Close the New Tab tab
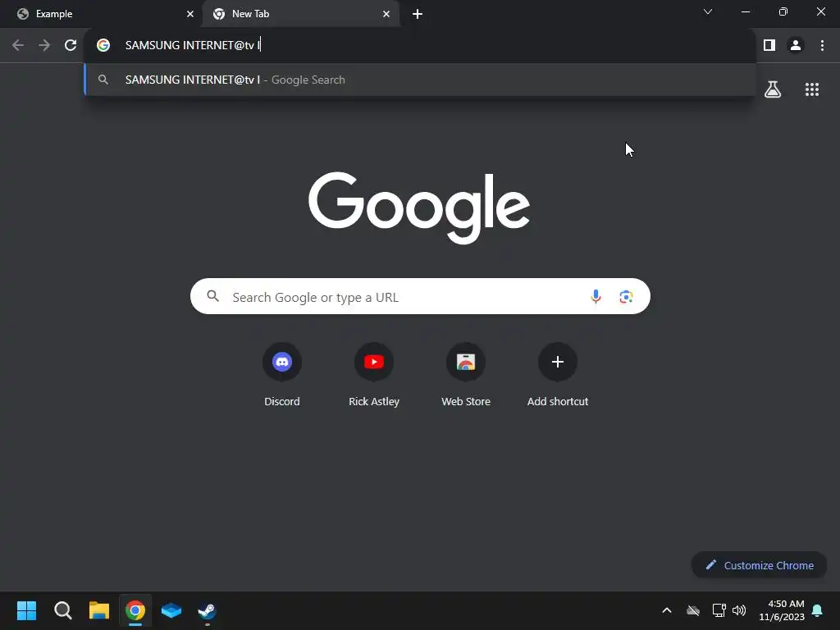Image resolution: width=840 pixels, height=630 pixels. [x=386, y=14]
